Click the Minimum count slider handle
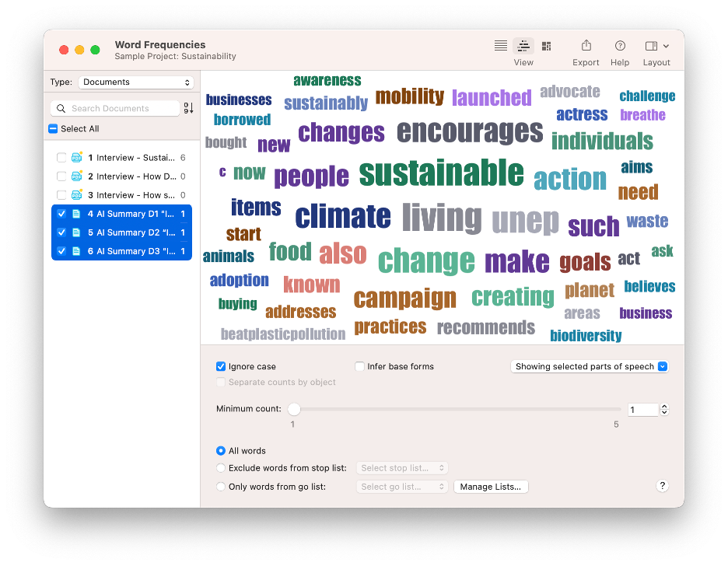Viewport: 728px width, 566px height. point(294,409)
